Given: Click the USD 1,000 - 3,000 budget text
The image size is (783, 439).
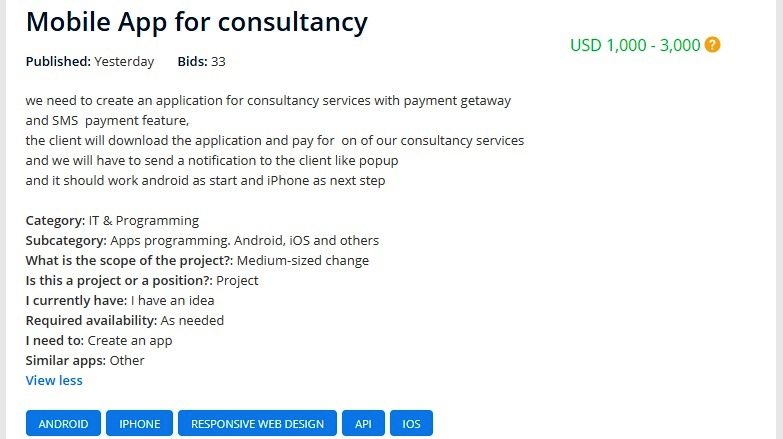Looking at the screenshot, I should tap(635, 45).
